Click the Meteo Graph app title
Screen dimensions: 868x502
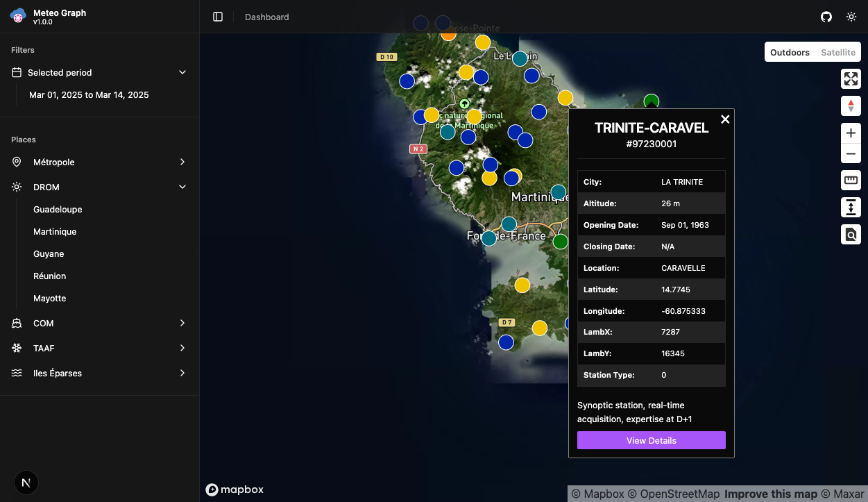[x=60, y=12]
